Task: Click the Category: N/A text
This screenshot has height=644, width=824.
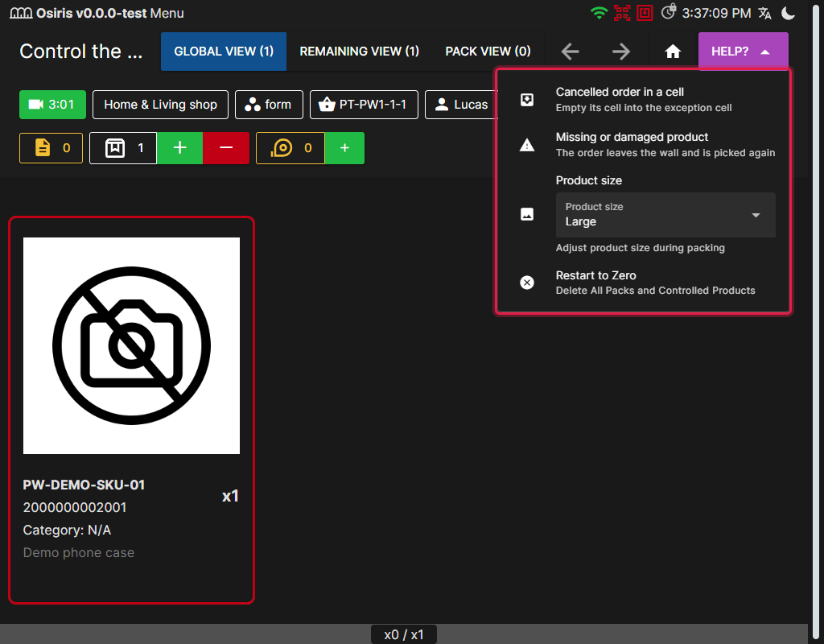Action: coord(68,530)
